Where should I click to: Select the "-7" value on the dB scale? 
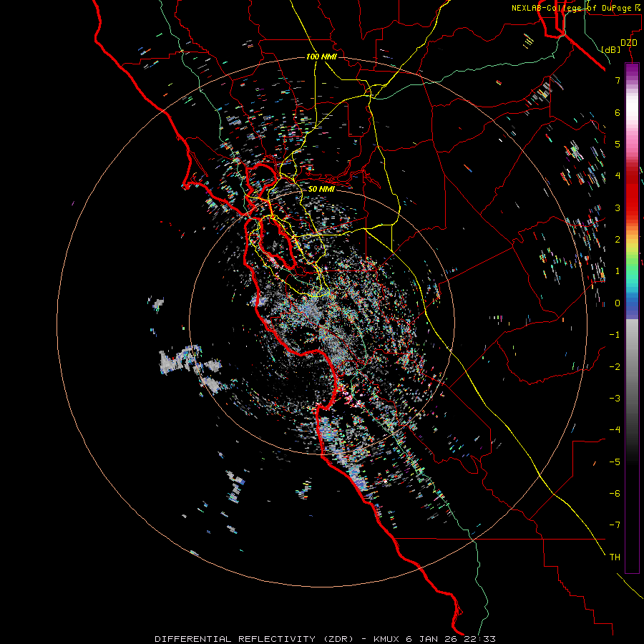(x=615, y=525)
